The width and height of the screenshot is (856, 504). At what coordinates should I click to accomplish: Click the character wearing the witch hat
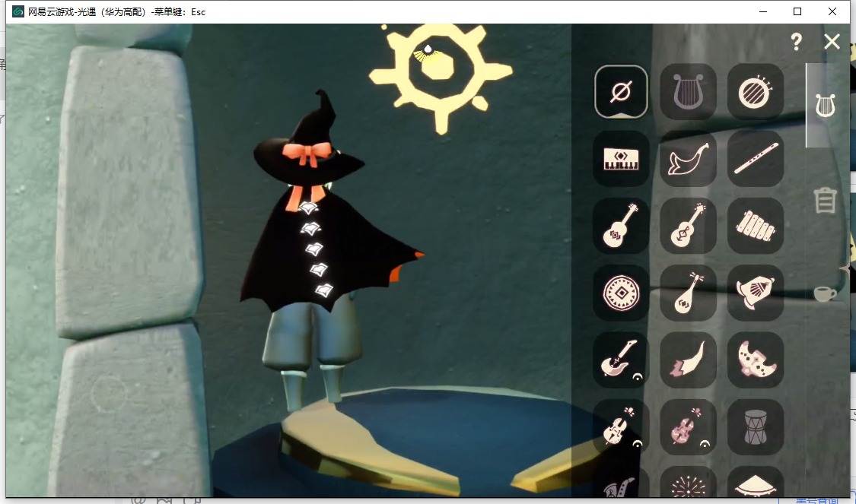tap(322, 251)
